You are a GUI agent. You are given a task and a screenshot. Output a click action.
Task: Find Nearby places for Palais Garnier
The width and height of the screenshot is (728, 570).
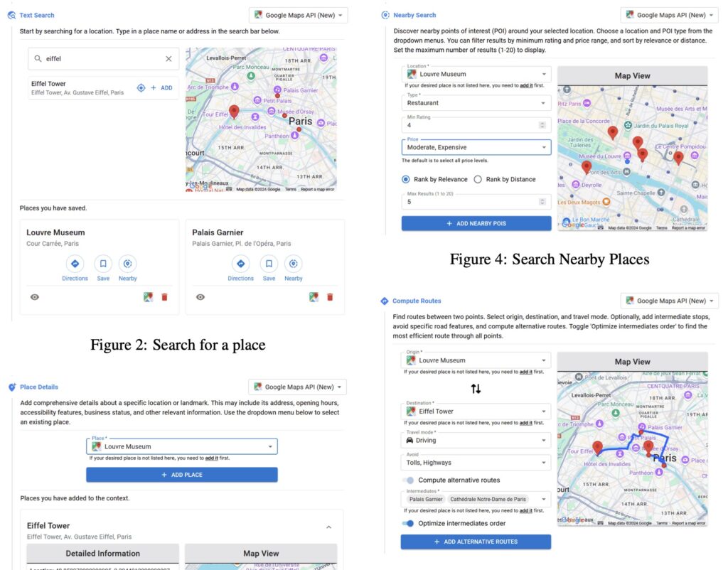pyautogui.click(x=294, y=269)
